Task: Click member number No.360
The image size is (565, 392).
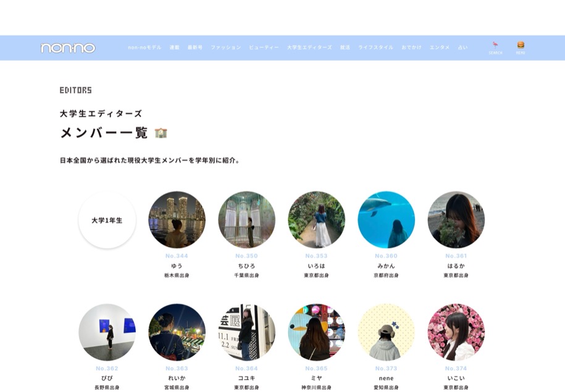Action: point(387,256)
